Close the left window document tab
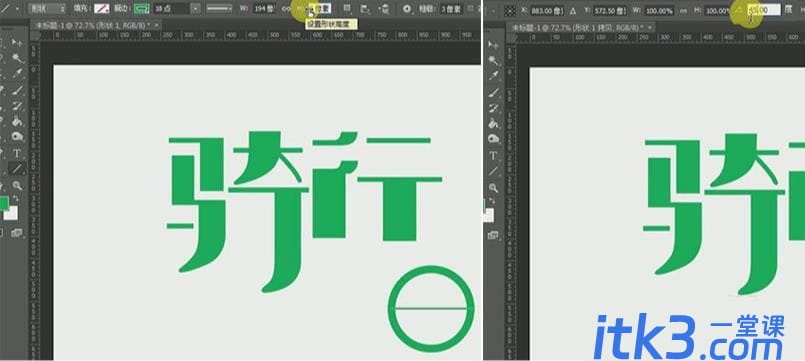Image resolution: width=805 pixels, height=361 pixels. [156, 25]
